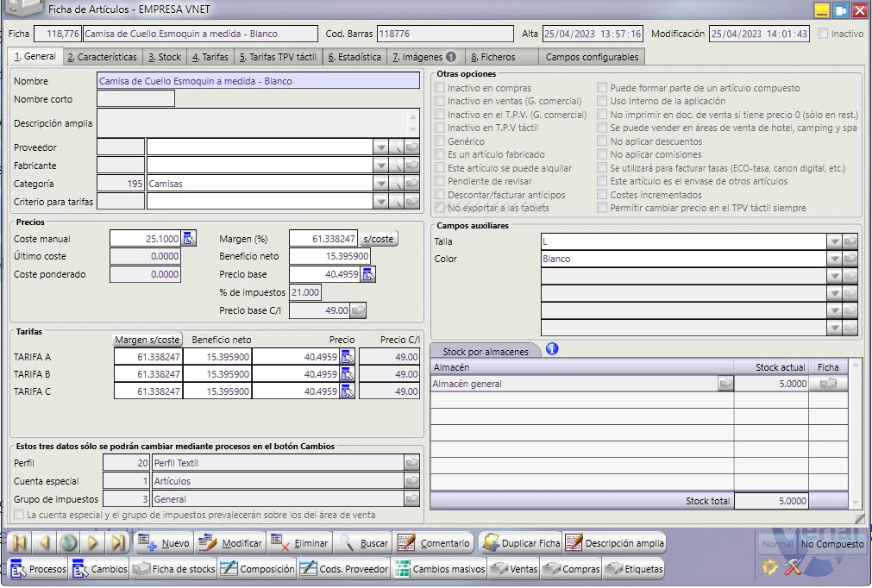This screenshot has height=588, width=872.
Task: Go to first record navigation arrow
Action: [x=20, y=543]
